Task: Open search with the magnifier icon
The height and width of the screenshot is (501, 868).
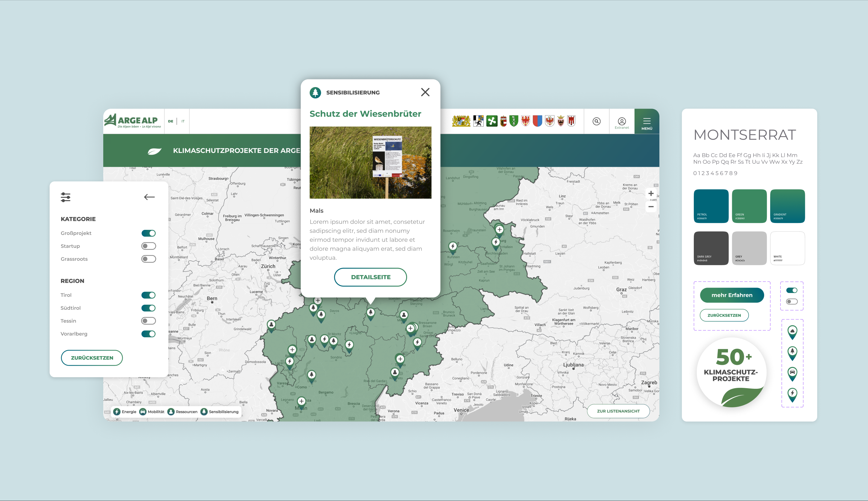Action: (x=597, y=121)
